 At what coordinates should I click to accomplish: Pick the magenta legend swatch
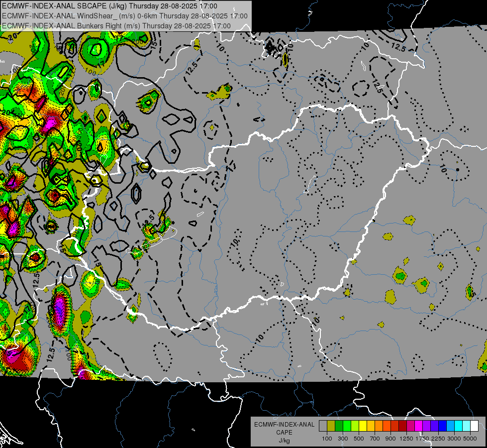coord(419,426)
